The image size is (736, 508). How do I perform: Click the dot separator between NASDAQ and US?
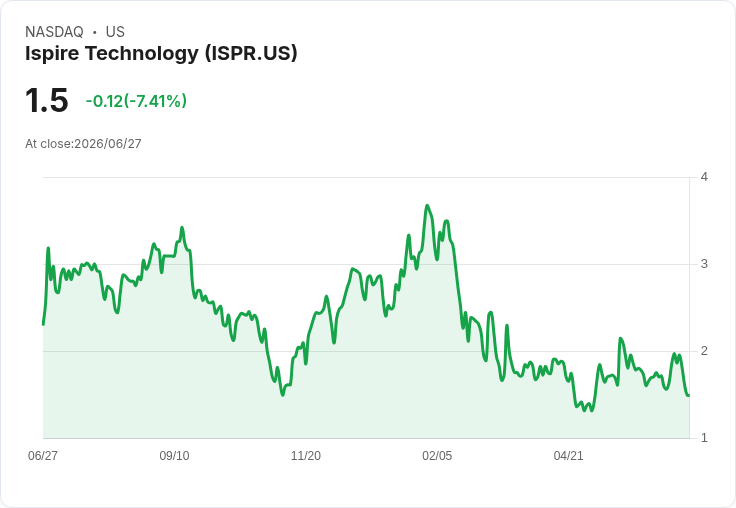pos(95,32)
